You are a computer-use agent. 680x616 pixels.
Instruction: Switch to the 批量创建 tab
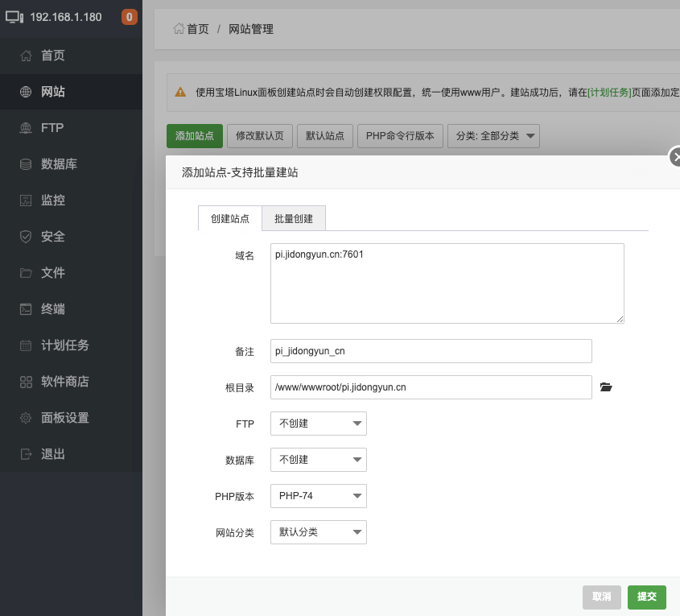294,218
